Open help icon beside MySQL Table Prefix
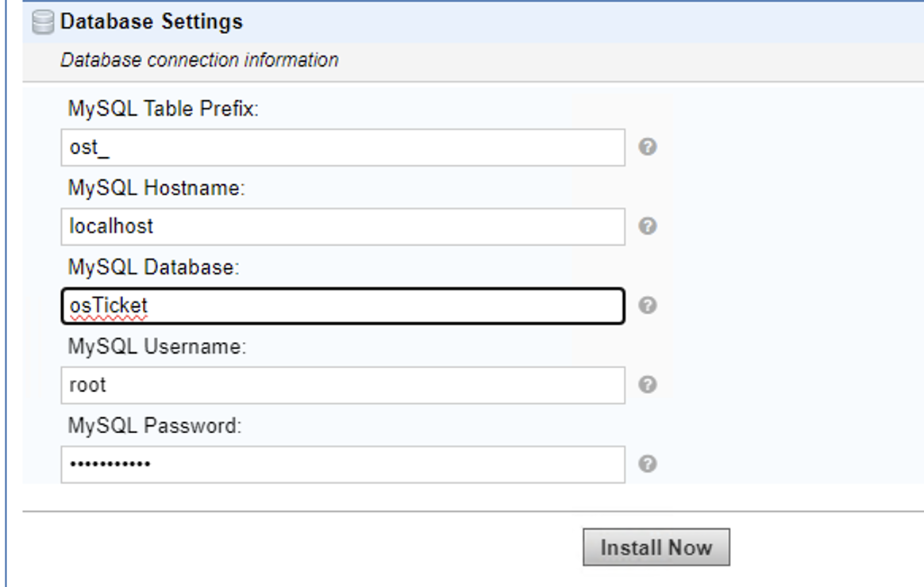924x587 pixels. click(647, 148)
